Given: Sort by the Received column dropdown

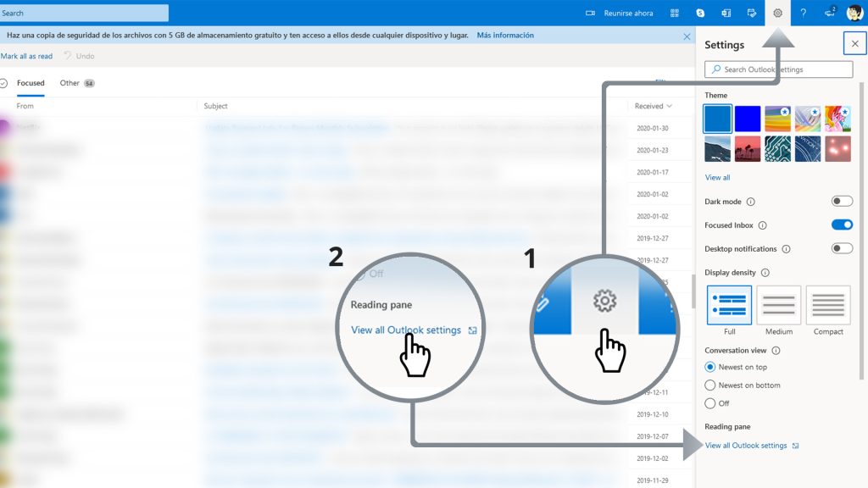Looking at the screenshot, I should tap(654, 106).
